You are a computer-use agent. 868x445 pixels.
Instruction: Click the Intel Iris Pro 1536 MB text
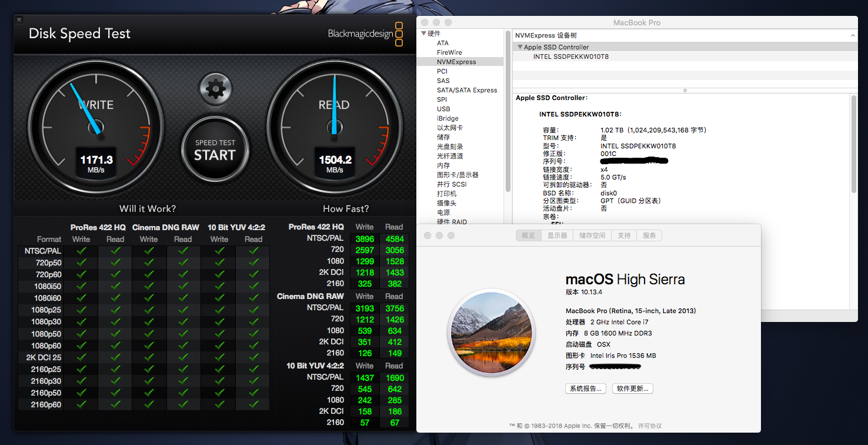click(623, 356)
